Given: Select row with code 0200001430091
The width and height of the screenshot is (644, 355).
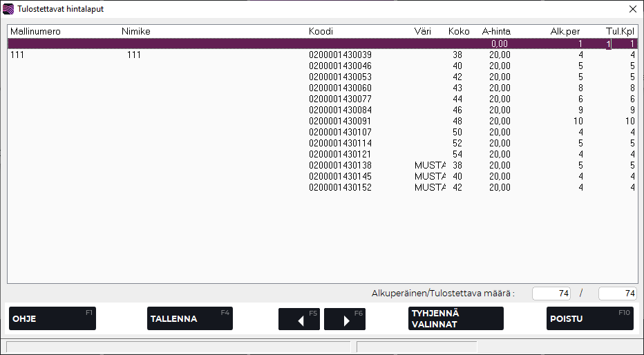Looking at the screenshot, I should [x=340, y=122].
